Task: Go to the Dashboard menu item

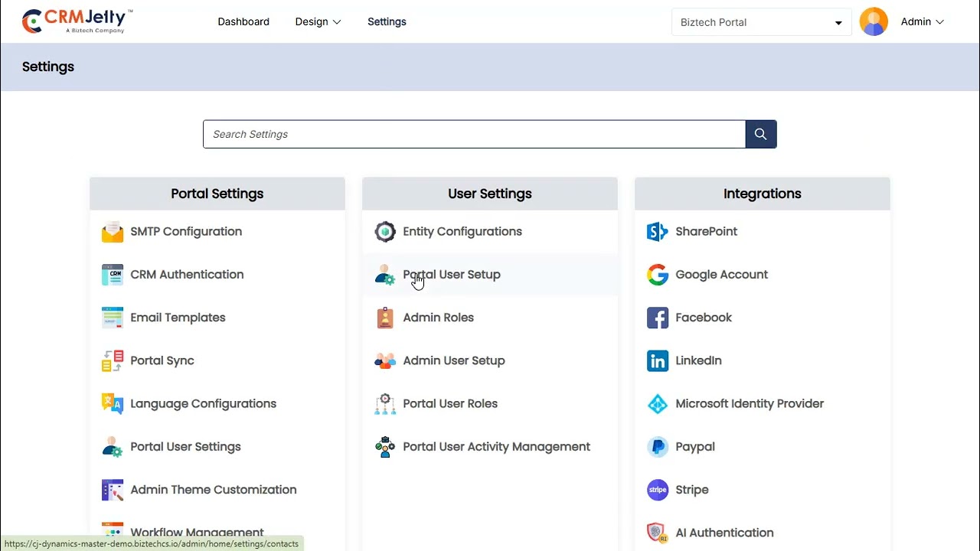Action: tap(243, 22)
